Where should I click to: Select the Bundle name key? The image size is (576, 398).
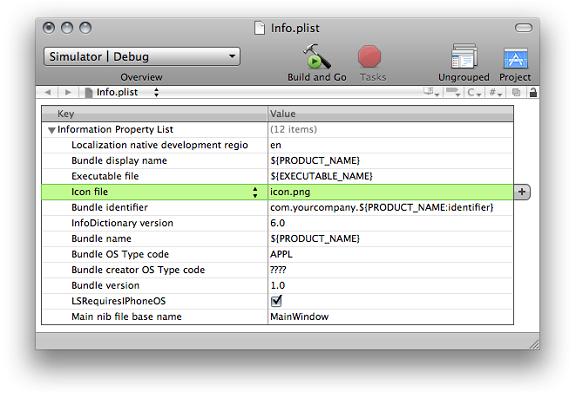tap(101, 239)
